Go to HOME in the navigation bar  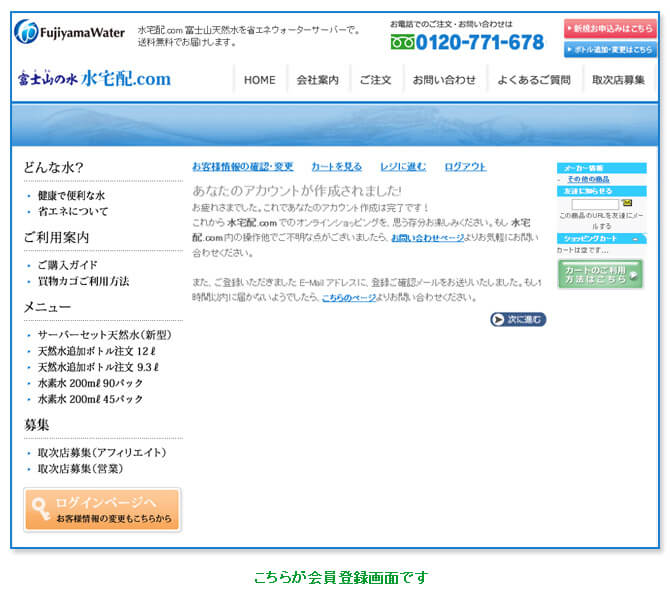tap(259, 80)
